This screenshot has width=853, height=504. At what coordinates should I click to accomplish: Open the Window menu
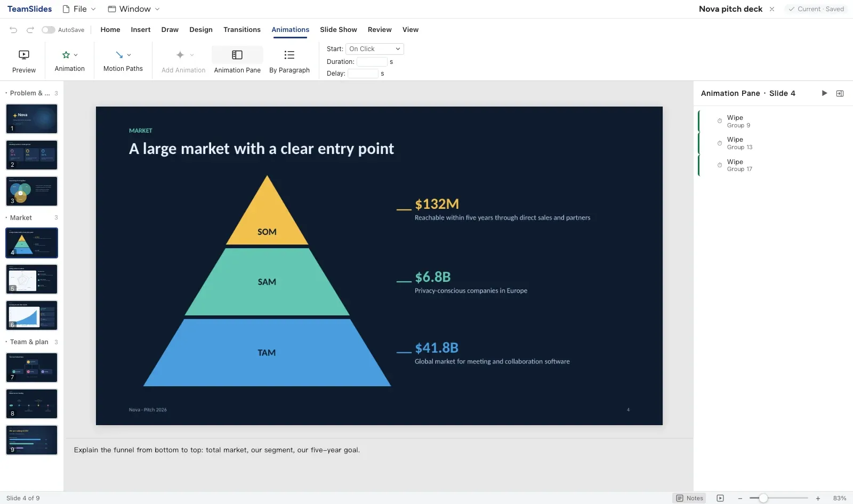(x=134, y=9)
